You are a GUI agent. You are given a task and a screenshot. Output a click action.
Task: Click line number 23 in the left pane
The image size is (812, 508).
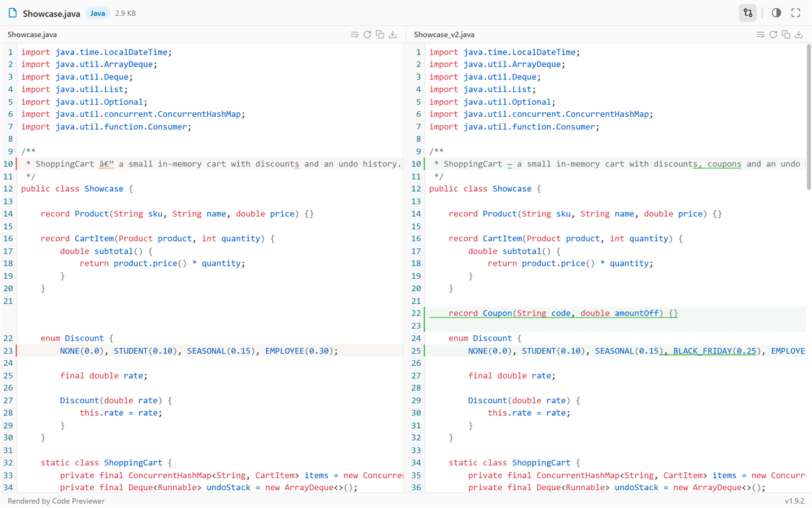pyautogui.click(x=8, y=351)
